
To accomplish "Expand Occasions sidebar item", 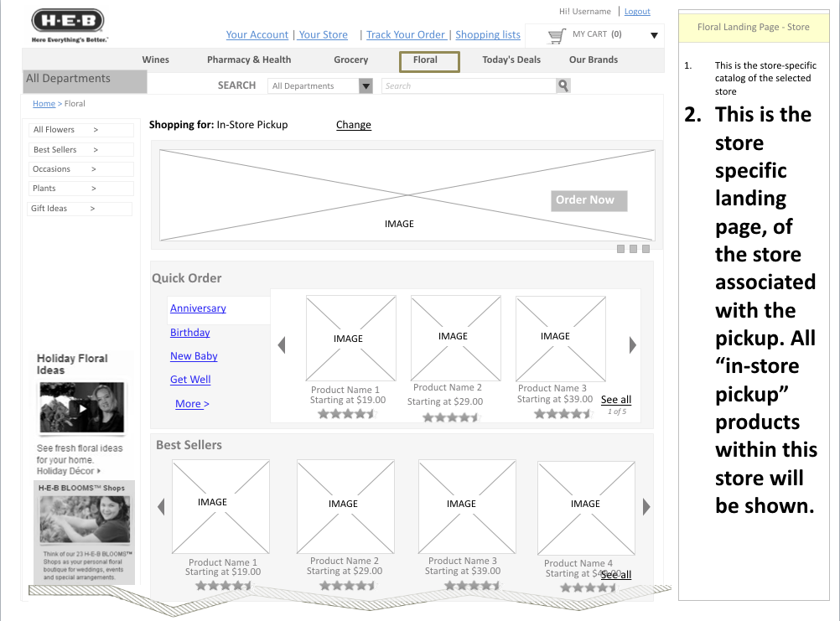I will [80, 169].
